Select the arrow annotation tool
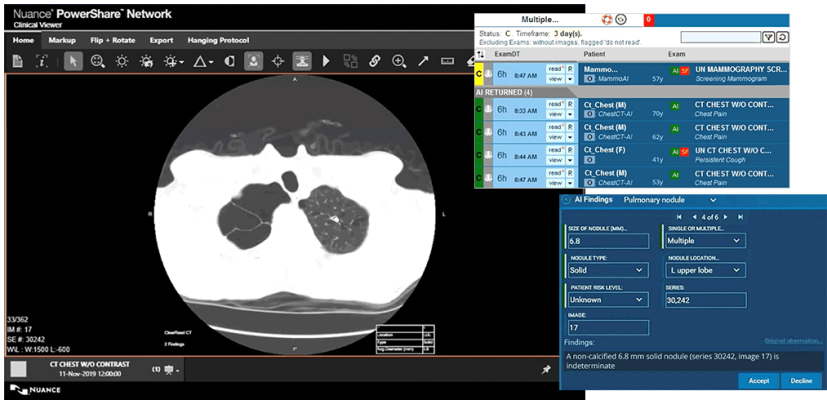Viewport: 827px width, 400px height. point(424,61)
